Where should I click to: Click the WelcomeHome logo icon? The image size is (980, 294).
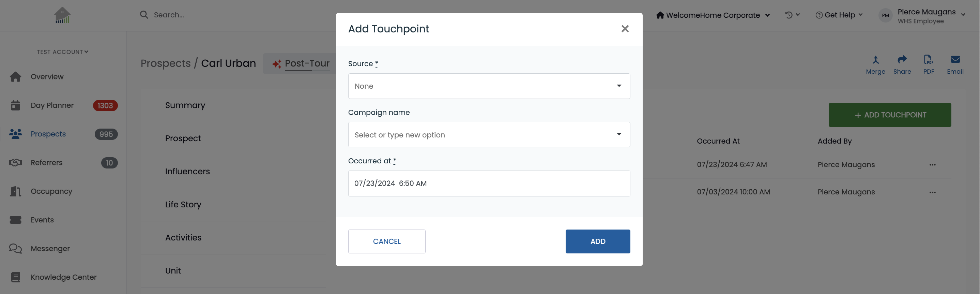[x=62, y=15]
